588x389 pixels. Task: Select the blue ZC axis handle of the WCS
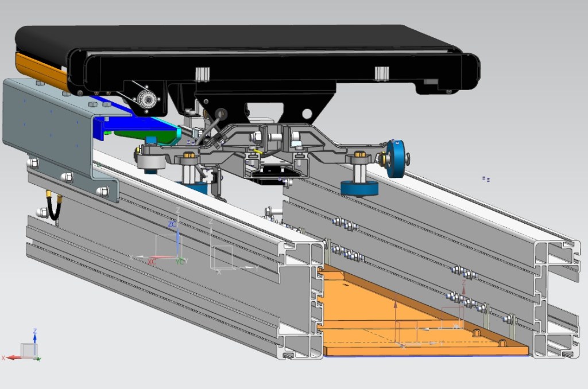[x=177, y=240]
